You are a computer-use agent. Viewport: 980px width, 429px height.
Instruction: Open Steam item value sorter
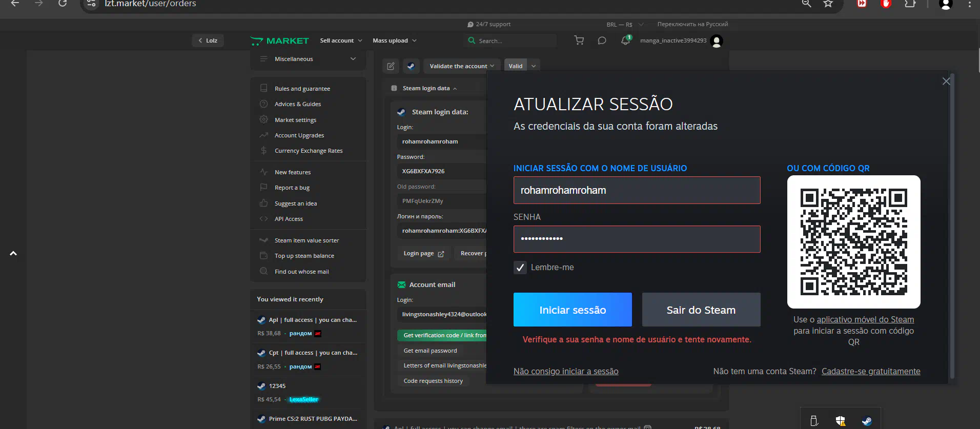[308, 240]
